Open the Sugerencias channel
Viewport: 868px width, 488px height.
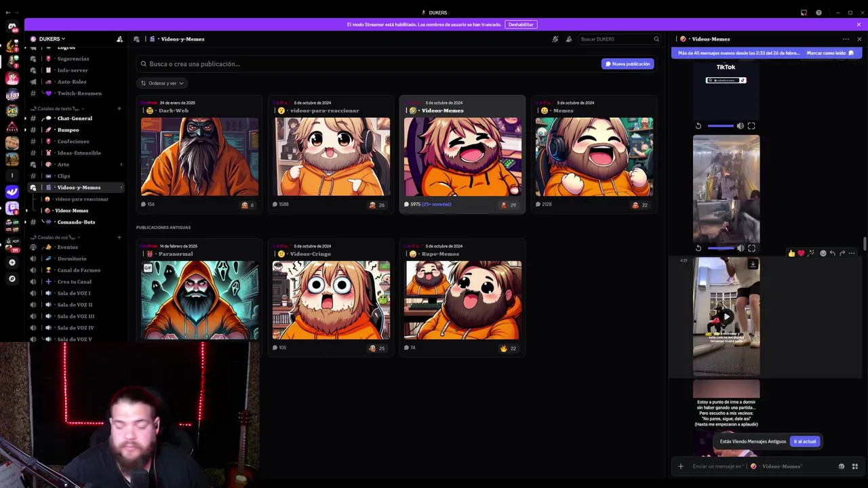pos(76,59)
